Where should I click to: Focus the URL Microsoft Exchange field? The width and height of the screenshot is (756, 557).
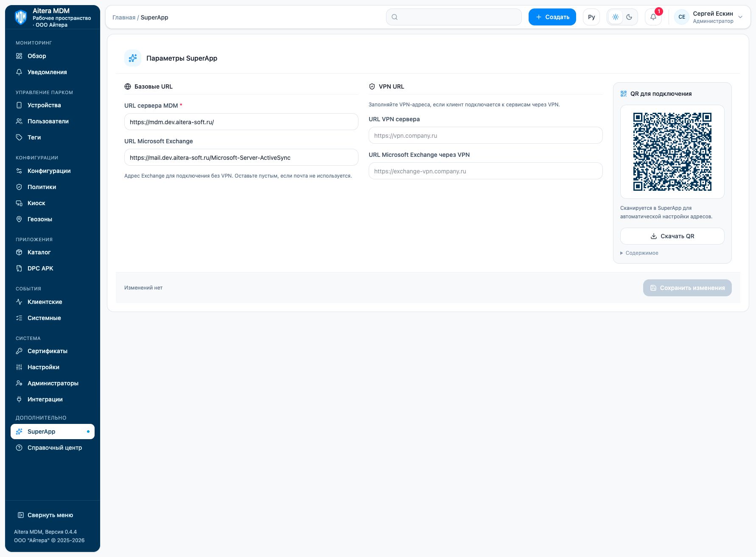tap(241, 157)
